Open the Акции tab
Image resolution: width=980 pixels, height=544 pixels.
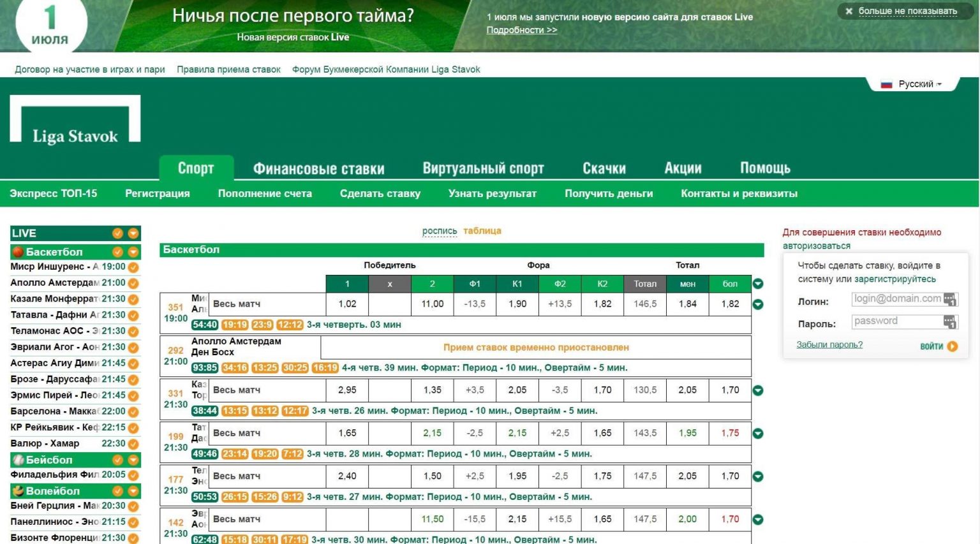[683, 168]
